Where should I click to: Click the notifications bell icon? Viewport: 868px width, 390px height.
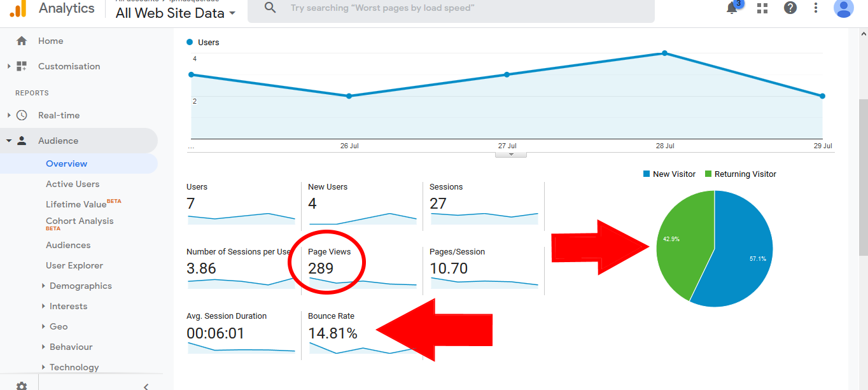click(732, 8)
